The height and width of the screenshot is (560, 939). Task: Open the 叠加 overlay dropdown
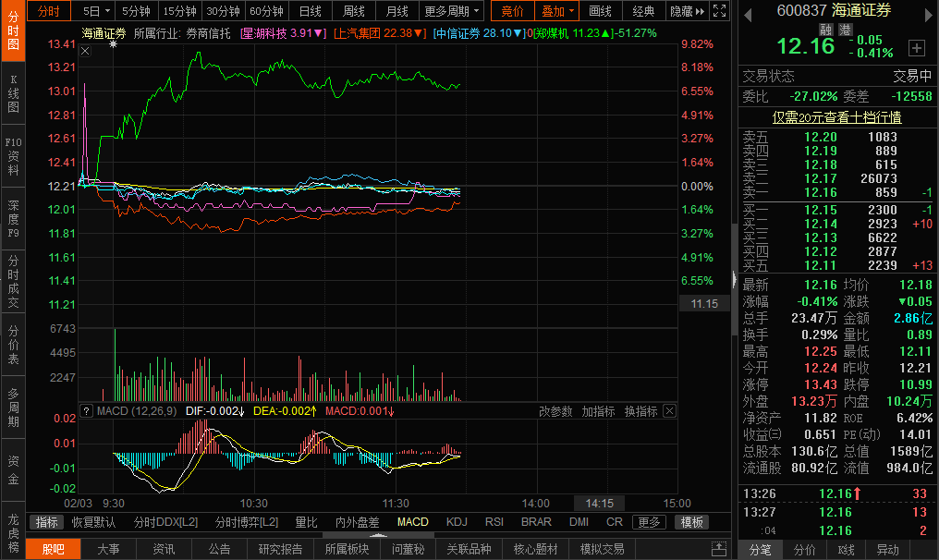pyautogui.click(x=557, y=11)
